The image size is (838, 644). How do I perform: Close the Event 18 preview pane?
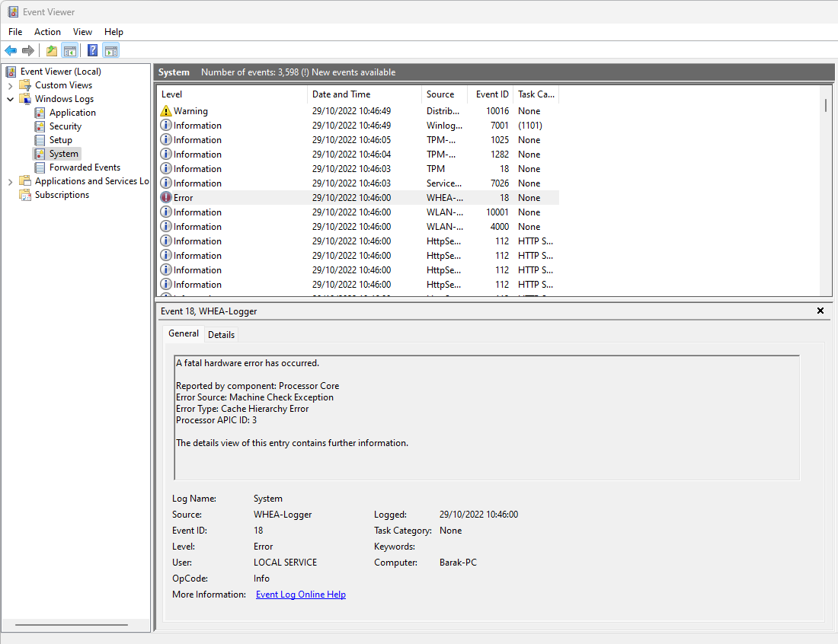(x=820, y=311)
